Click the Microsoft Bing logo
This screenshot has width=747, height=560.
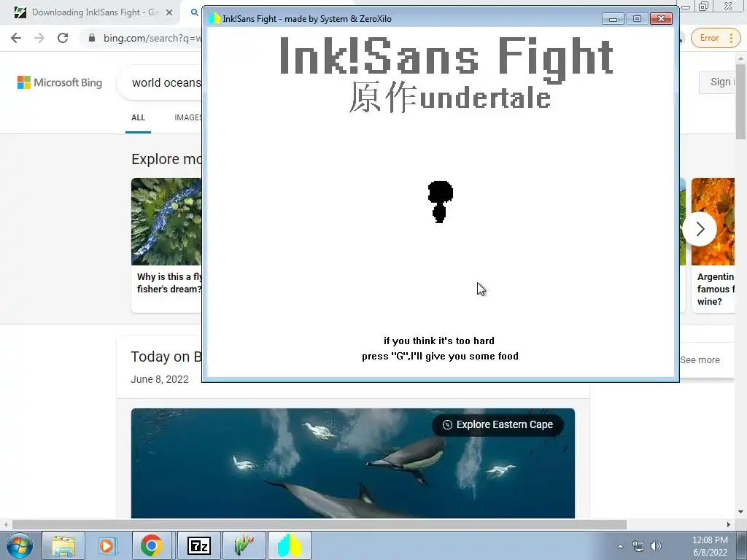tap(60, 82)
